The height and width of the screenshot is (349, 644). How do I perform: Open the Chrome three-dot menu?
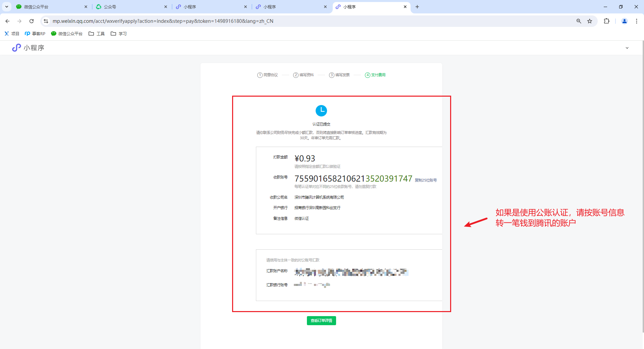(637, 21)
